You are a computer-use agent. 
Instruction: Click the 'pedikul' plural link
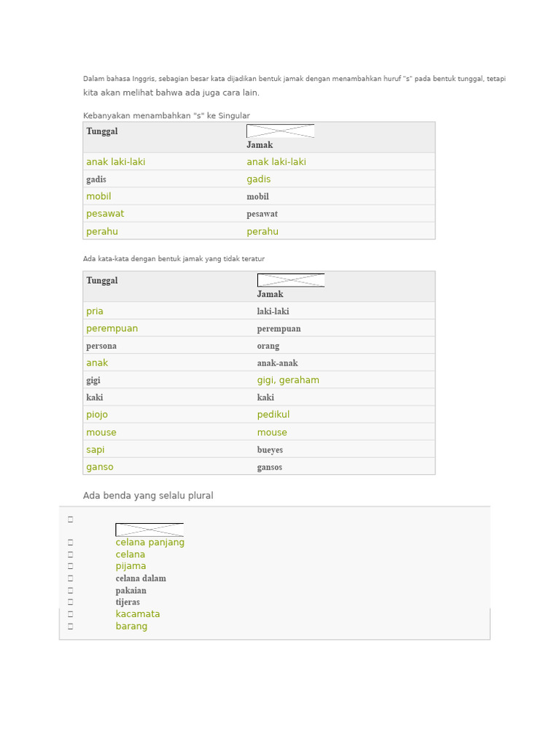[x=273, y=414]
